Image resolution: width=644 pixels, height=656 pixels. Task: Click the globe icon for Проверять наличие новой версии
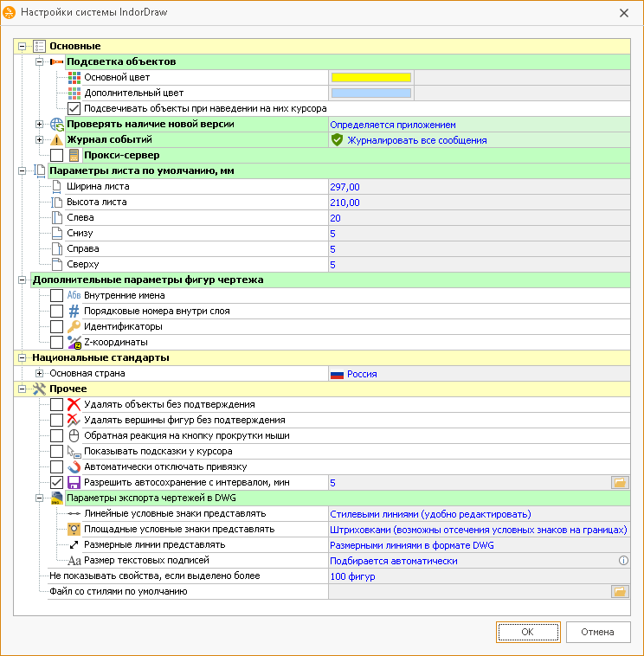tap(56, 125)
